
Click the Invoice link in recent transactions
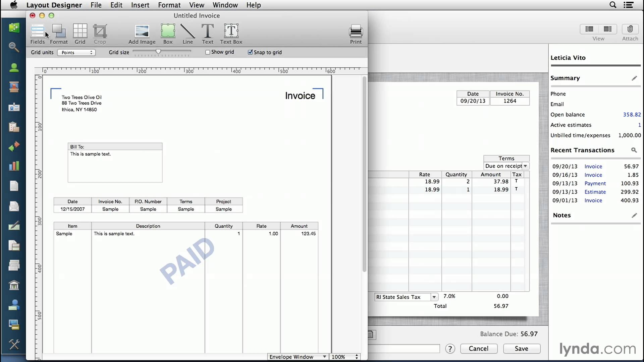(593, 166)
